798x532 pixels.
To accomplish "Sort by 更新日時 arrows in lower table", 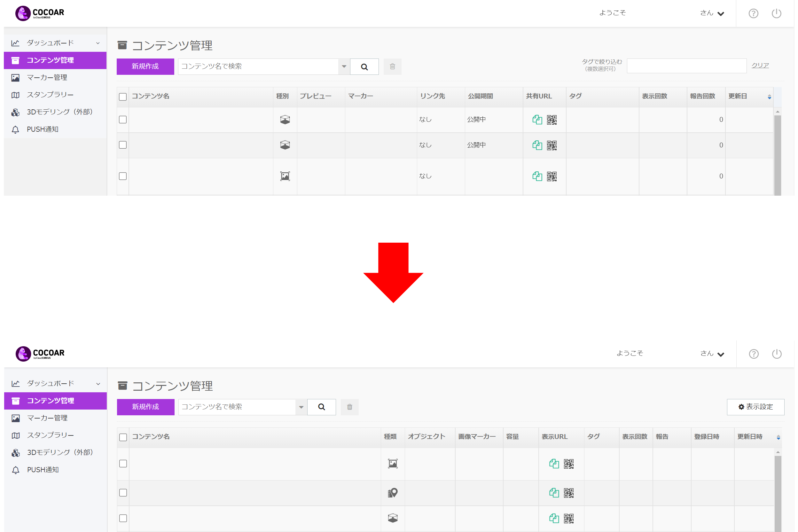I will (778, 437).
